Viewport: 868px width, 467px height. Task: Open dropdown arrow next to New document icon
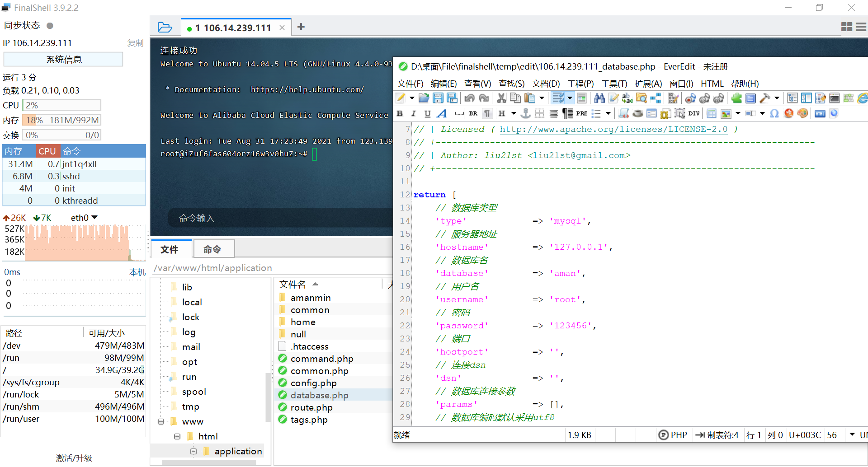click(x=412, y=98)
